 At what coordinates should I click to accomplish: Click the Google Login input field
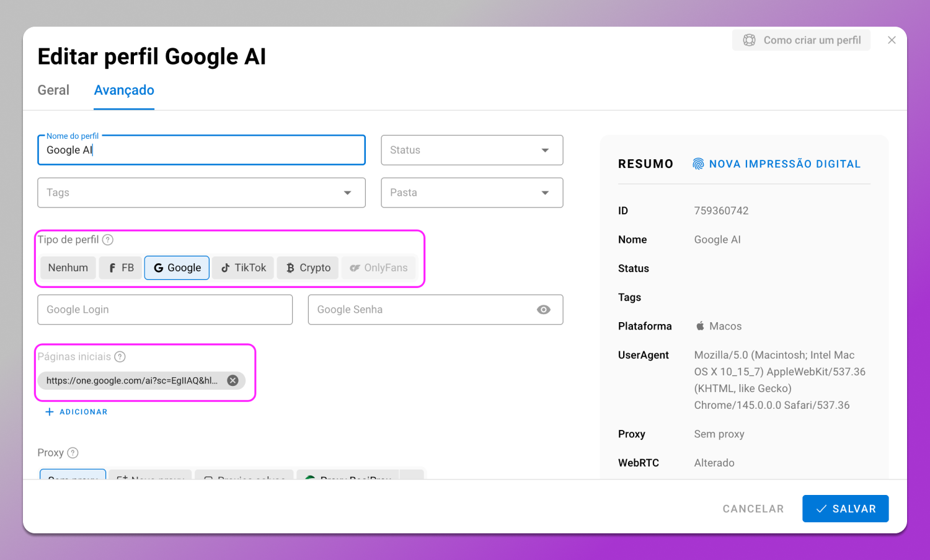tap(165, 310)
